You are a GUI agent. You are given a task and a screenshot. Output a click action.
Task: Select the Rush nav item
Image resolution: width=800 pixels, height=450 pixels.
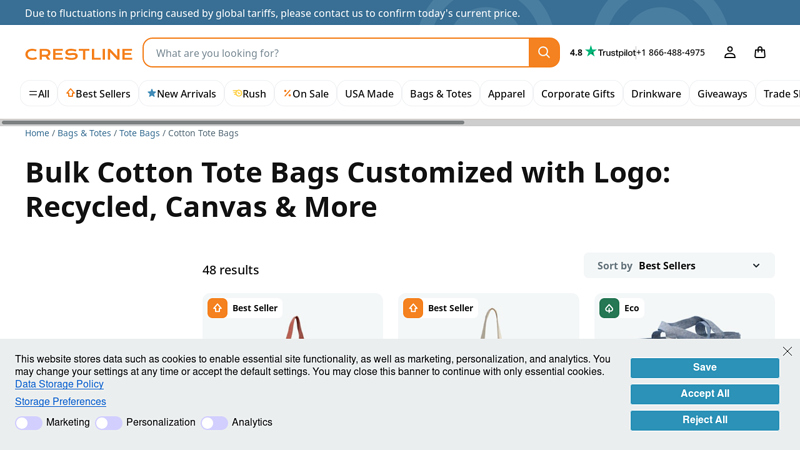pos(249,94)
